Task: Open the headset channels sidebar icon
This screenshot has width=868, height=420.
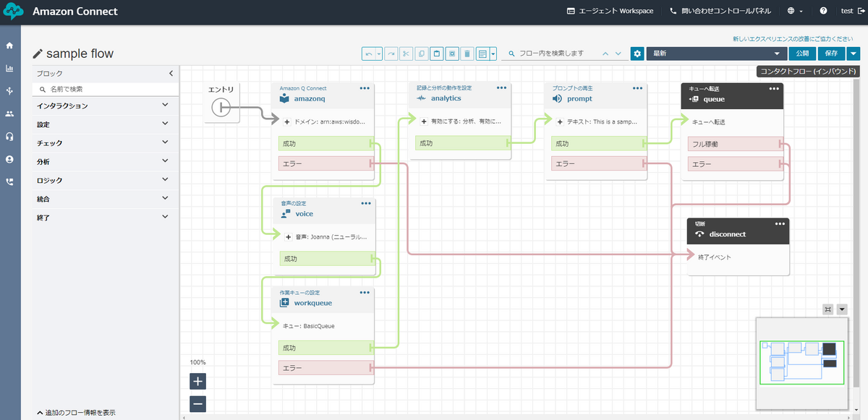Action: [9, 136]
